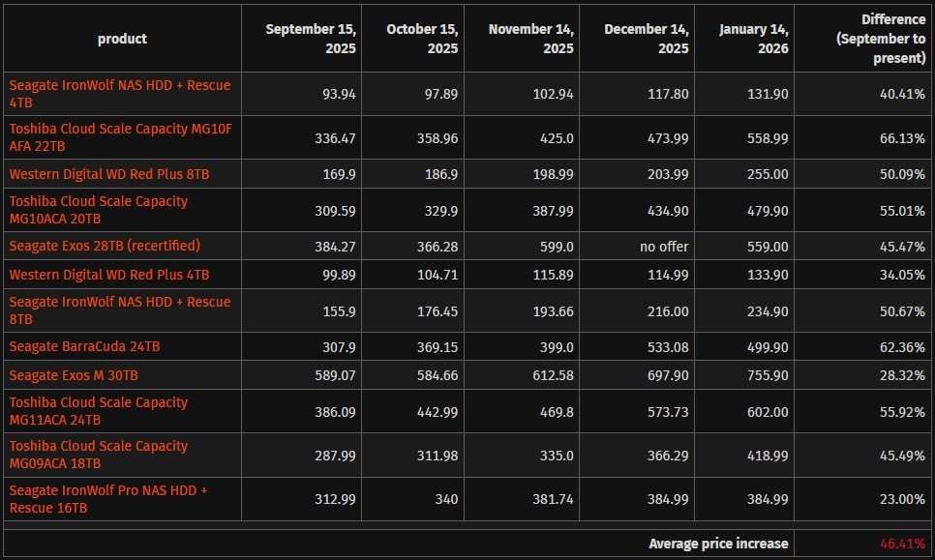Click the product column header

122,39
